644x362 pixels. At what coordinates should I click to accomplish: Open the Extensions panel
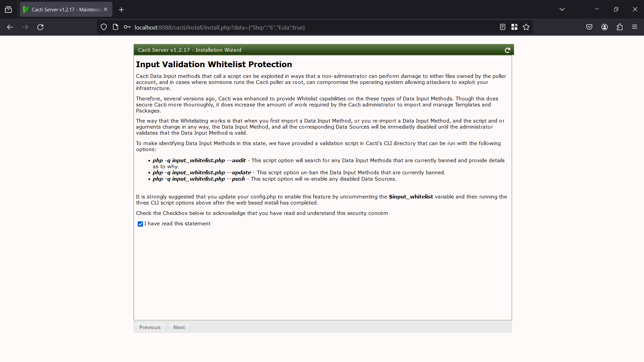click(x=620, y=27)
